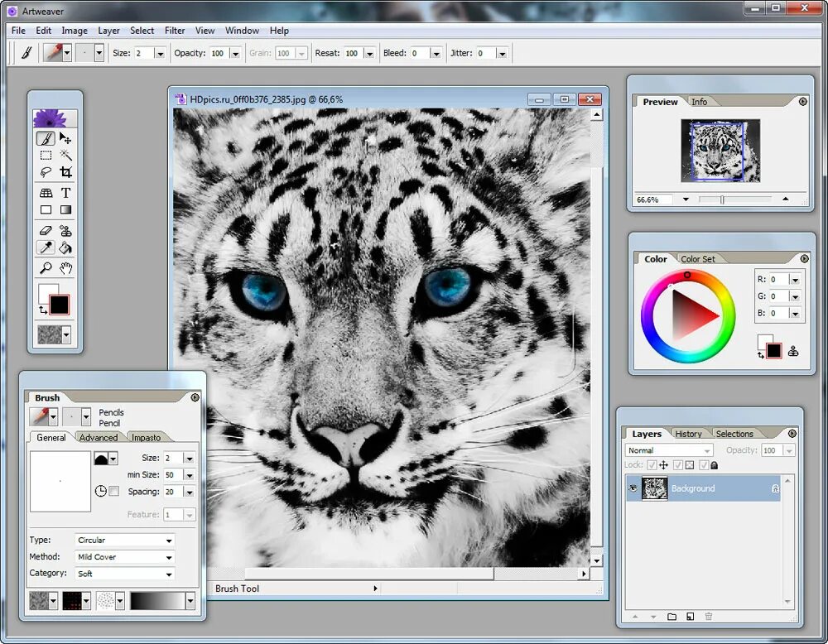Open brush Type dropdown showing Circular

(125, 540)
